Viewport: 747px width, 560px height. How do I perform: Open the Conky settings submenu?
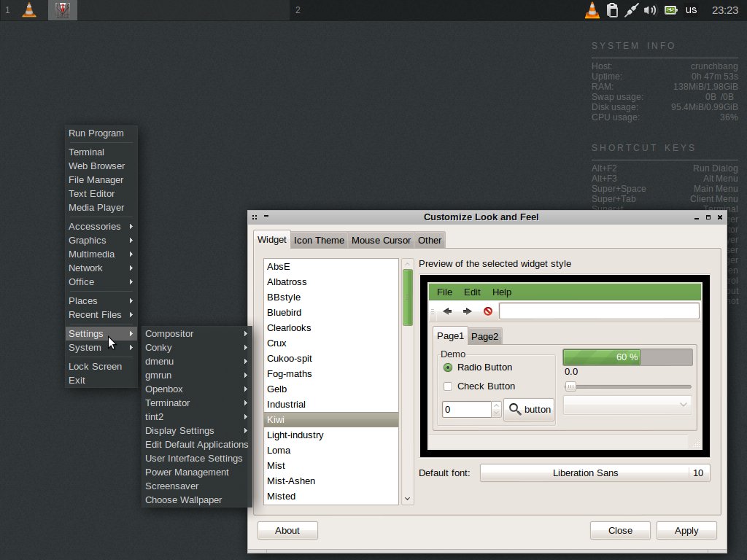(x=197, y=347)
